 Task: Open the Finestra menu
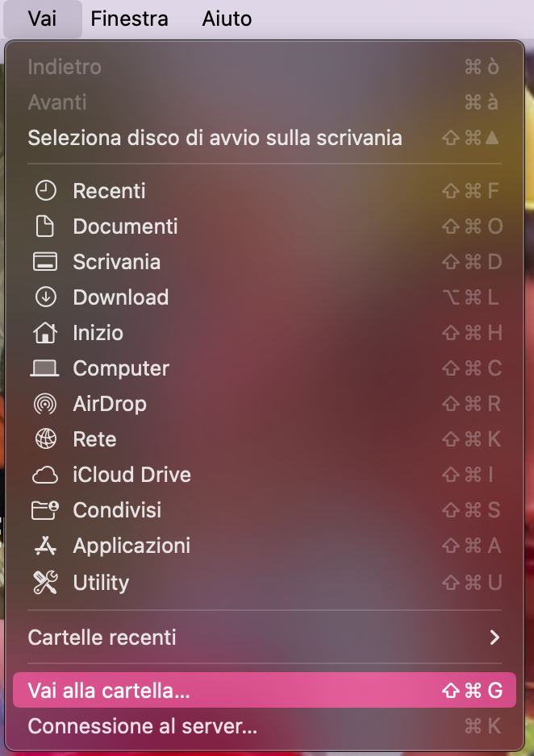click(129, 19)
